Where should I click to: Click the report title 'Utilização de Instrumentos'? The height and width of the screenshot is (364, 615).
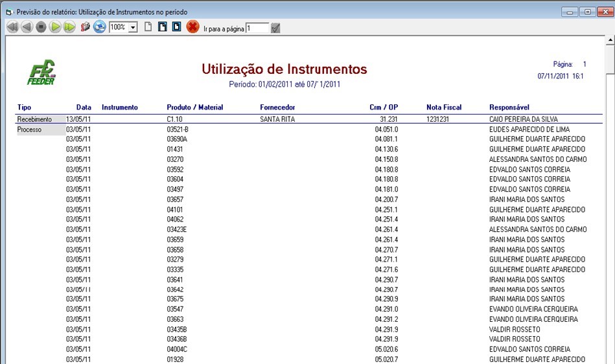tap(284, 69)
